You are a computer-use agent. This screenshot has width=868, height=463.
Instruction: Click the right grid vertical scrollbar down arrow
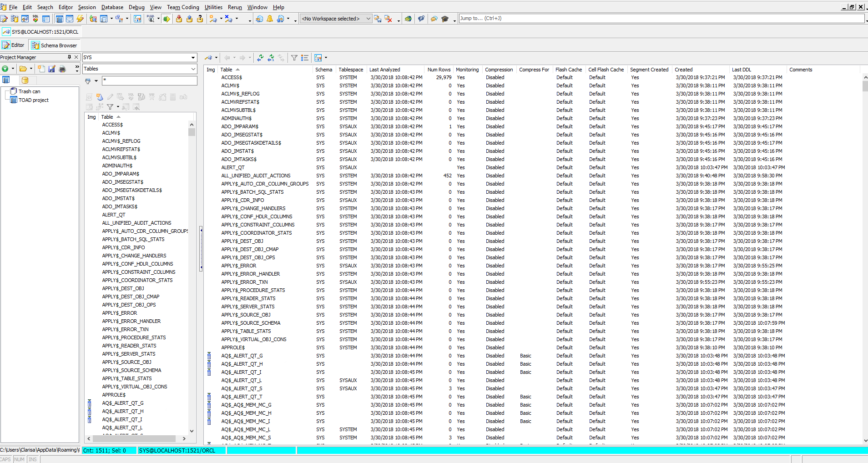click(x=865, y=440)
